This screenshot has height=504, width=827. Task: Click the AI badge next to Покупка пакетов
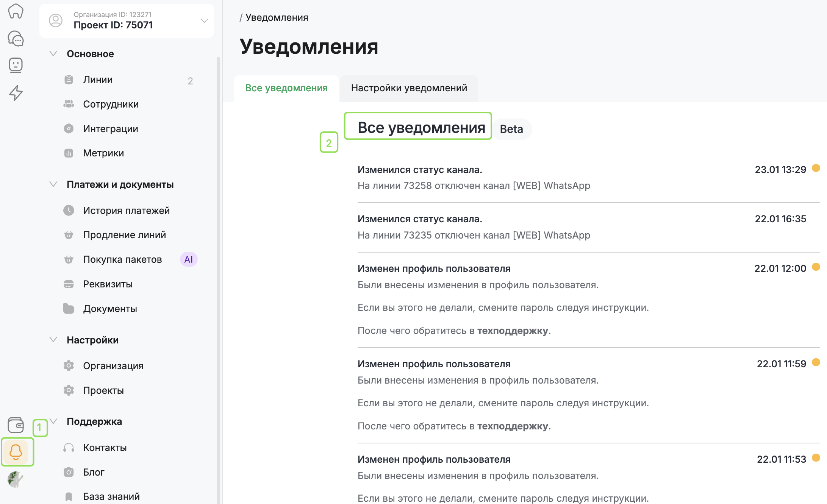point(188,259)
